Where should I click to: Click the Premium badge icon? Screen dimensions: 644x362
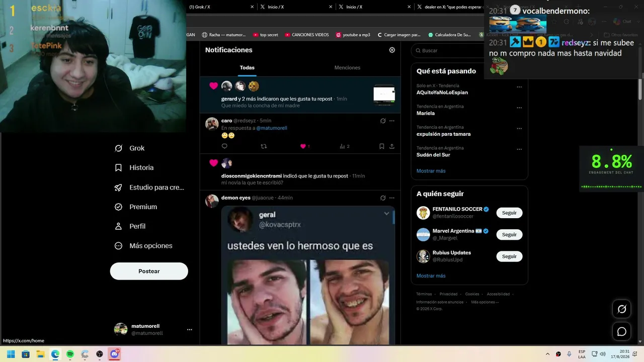(118, 207)
